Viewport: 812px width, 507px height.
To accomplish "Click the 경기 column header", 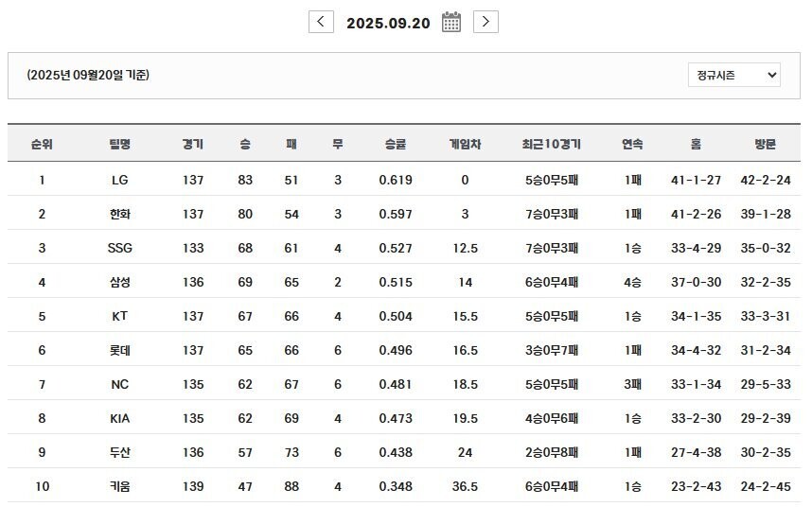I will [x=193, y=144].
